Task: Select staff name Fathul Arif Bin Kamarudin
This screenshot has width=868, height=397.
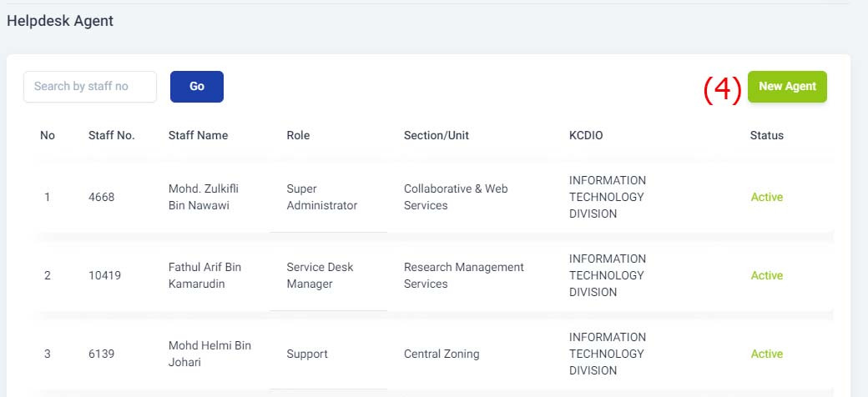Action: click(204, 275)
